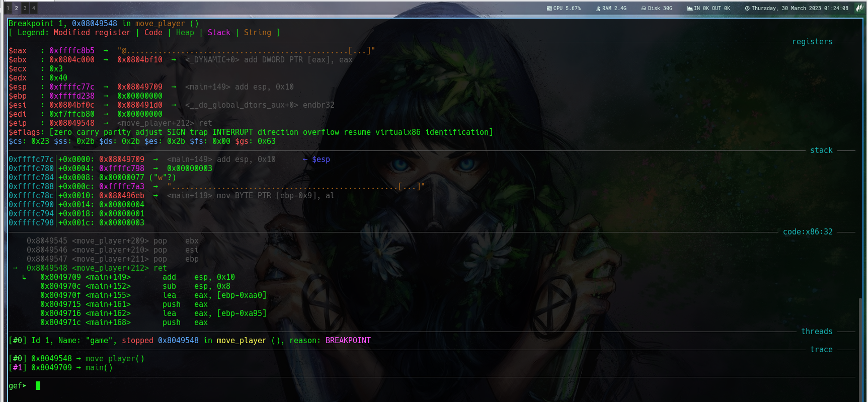Click the move_player+210 pop esi line
This screenshot has height=402, width=868.
[113, 250]
